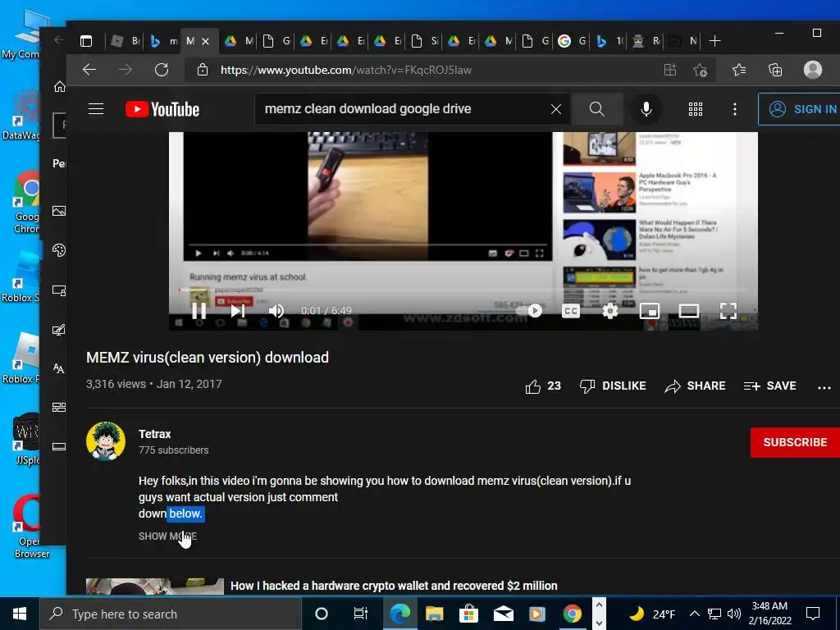Open Themes in Settings window sidebar

[59, 330]
